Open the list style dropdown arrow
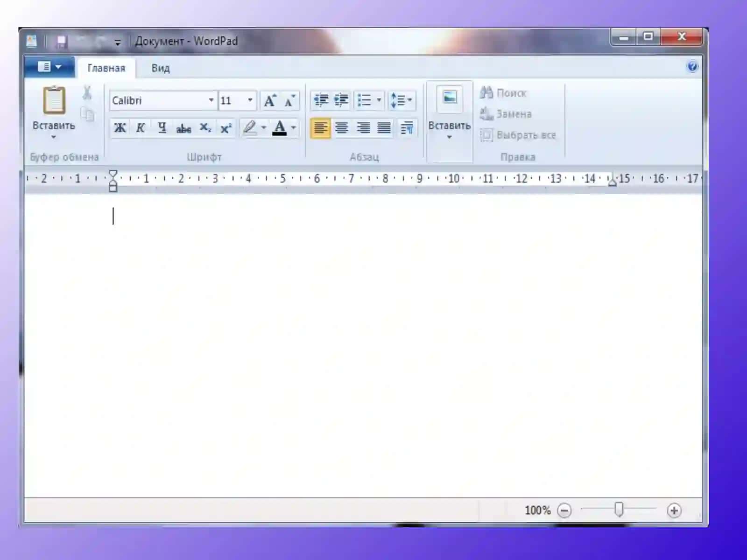Screen dimensions: 747x560 (379, 100)
